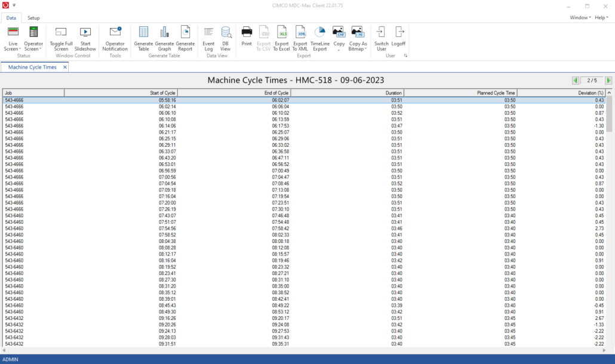Screen dimensions: 615x364
Task: Switch to the Setup ribbon tab
Action: click(x=33, y=18)
